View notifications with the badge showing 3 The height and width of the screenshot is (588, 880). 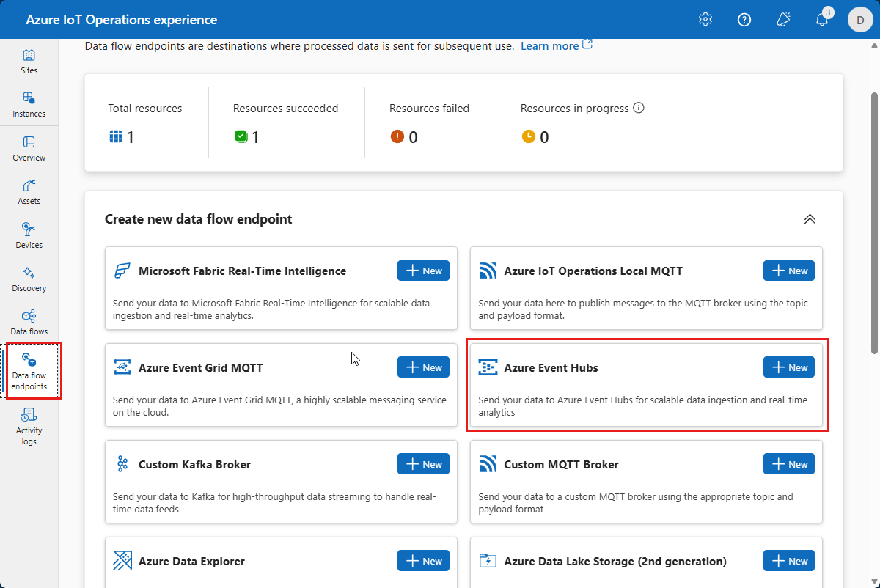pyautogui.click(x=821, y=19)
